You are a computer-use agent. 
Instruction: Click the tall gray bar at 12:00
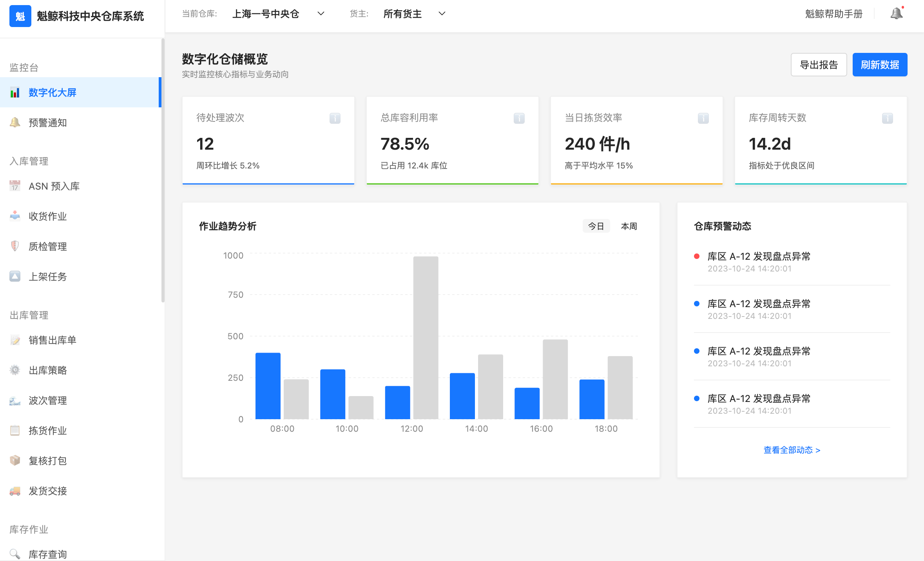click(426, 338)
